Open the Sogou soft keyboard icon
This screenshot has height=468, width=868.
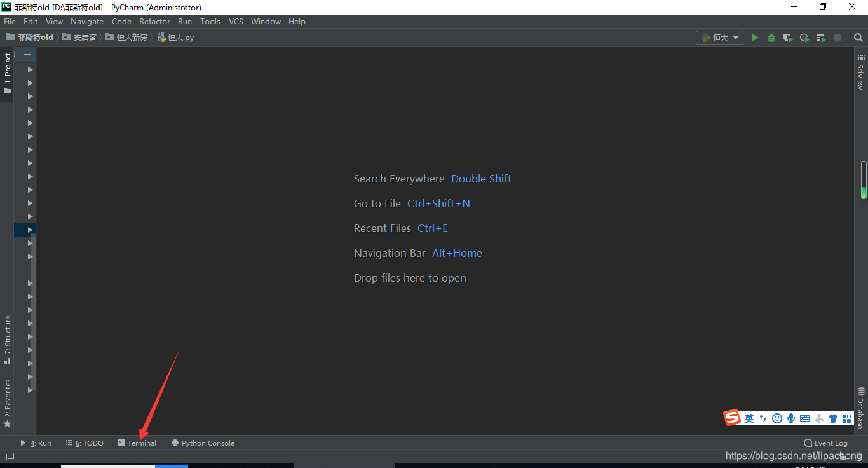pos(805,418)
